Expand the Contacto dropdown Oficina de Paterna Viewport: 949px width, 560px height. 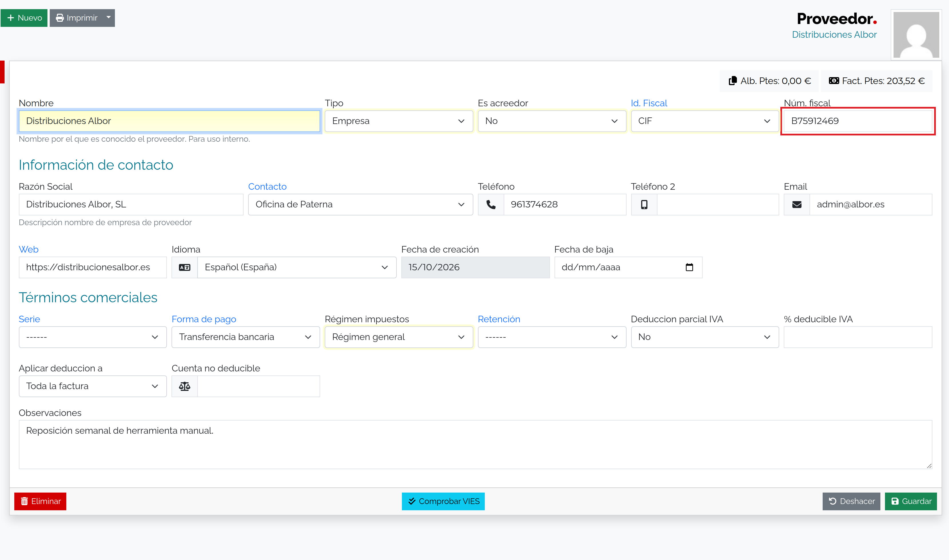pyautogui.click(x=360, y=205)
